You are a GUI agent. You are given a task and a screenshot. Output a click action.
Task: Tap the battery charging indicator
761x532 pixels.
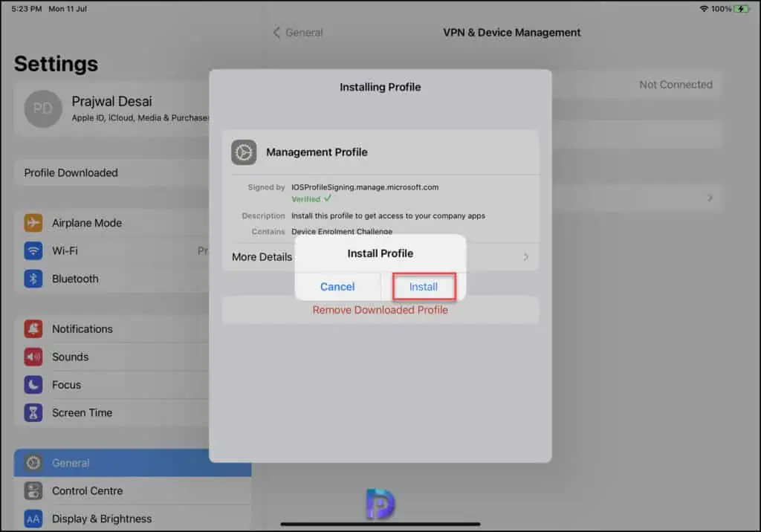[742, 9]
